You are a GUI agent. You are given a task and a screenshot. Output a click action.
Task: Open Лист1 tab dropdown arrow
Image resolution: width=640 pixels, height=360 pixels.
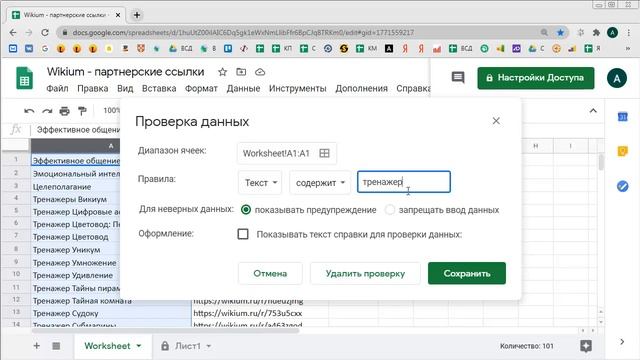pyautogui.click(x=209, y=346)
